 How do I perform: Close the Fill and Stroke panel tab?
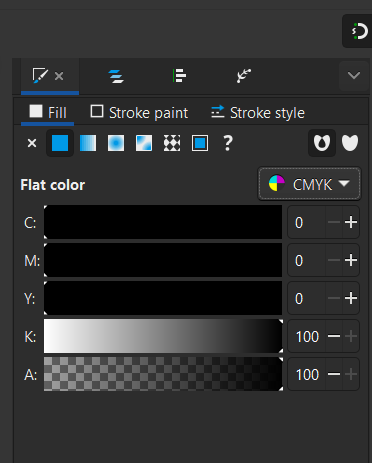[x=59, y=76]
